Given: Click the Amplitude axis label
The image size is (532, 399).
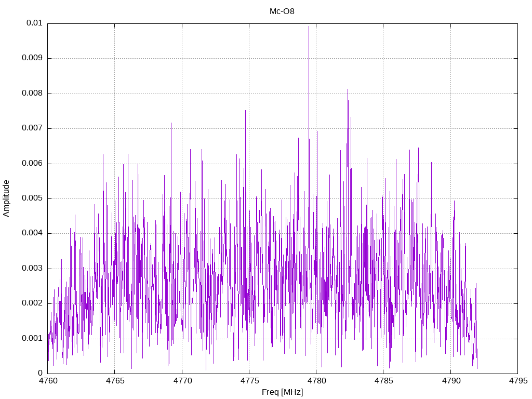Looking at the screenshot, I should pyautogui.click(x=6, y=198).
